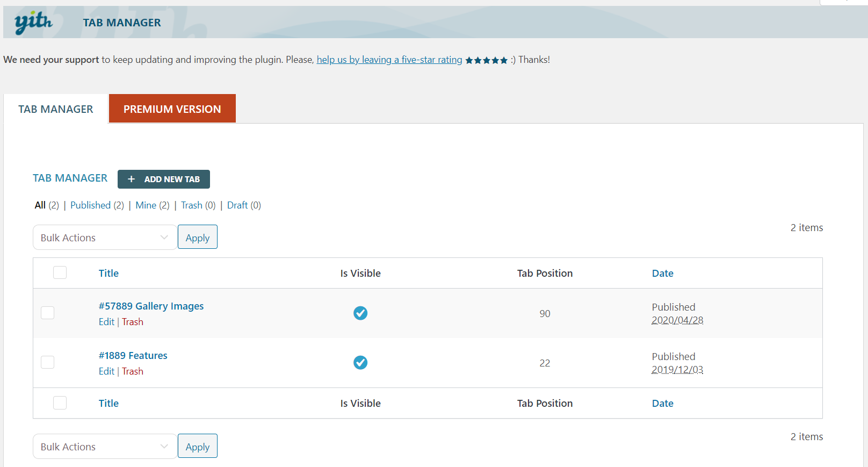Sort by Title in table footer
This screenshot has height=467, width=868.
click(x=108, y=403)
